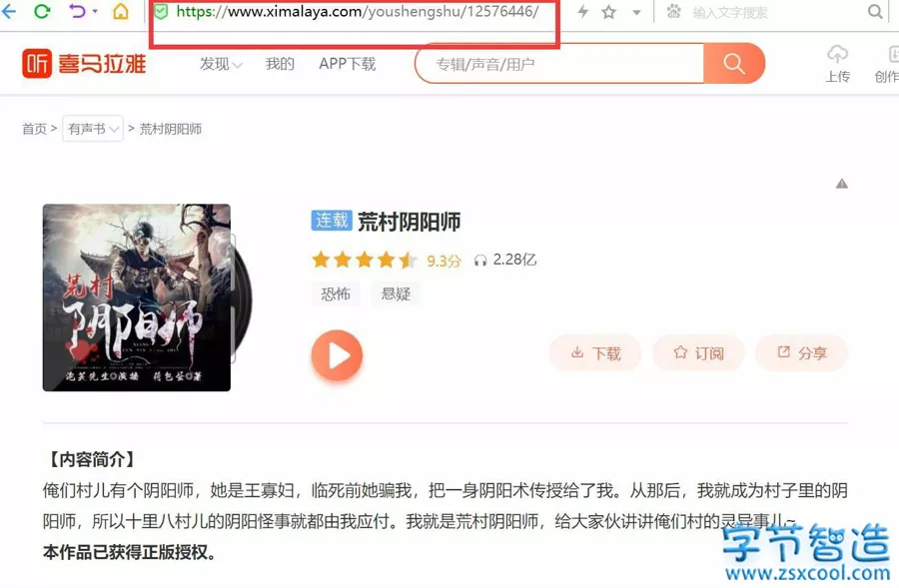Open the dropdown beside the undo arrow
This screenshot has width=899, height=588.
(x=95, y=11)
